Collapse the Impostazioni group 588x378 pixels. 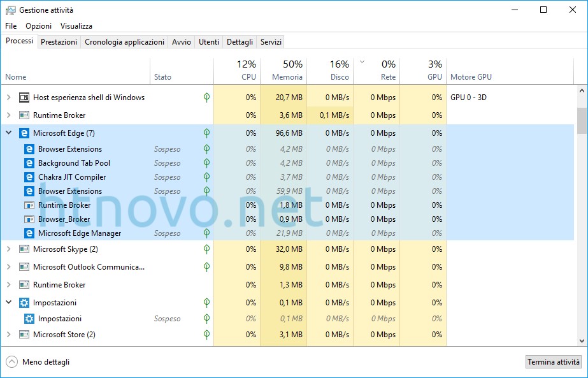click(x=8, y=302)
